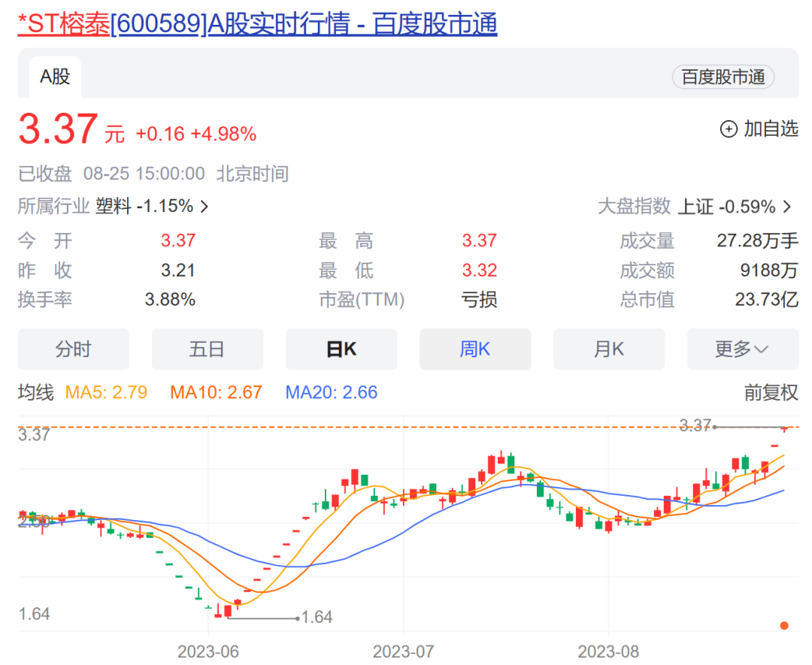Switch to the 日K chart tab
This screenshot has width=812, height=665.
click(341, 349)
